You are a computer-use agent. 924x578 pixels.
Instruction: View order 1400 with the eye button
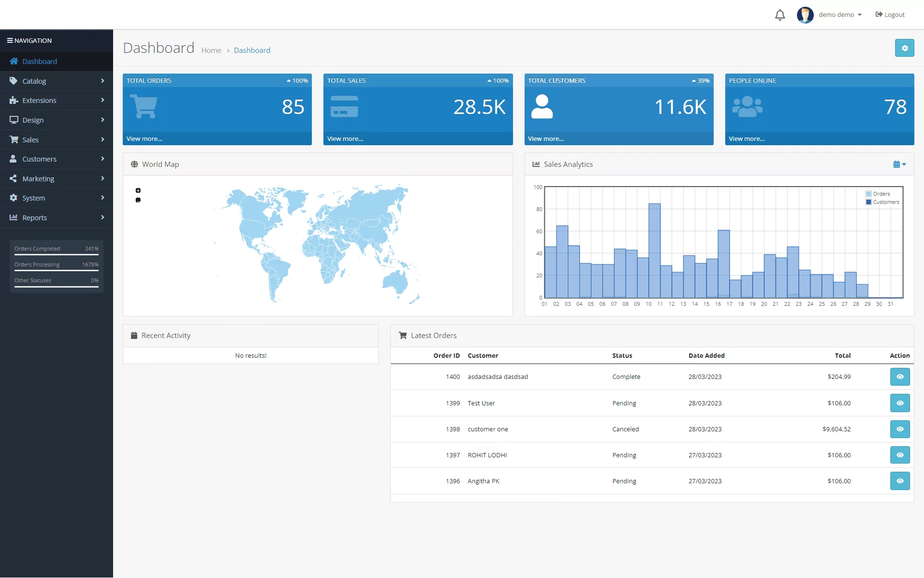(899, 377)
